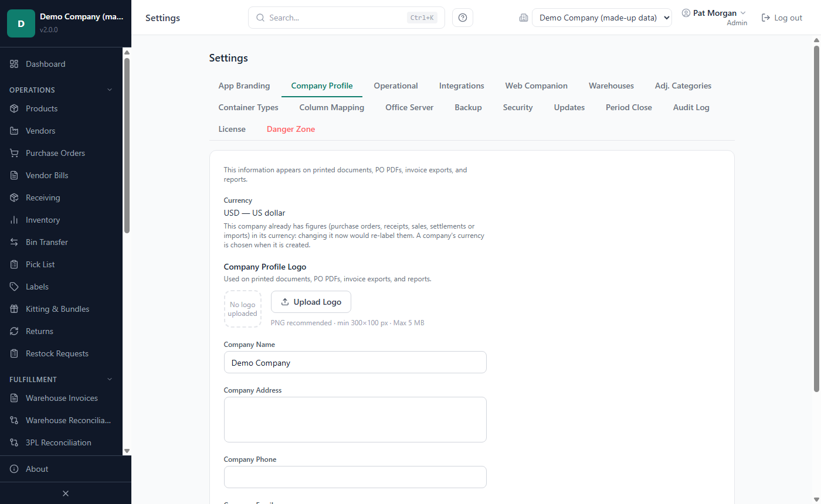Click the Inventory bar chart icon
Image resolution: width=821 pixels, height=504 pixels.
click(x=14, y=220)
